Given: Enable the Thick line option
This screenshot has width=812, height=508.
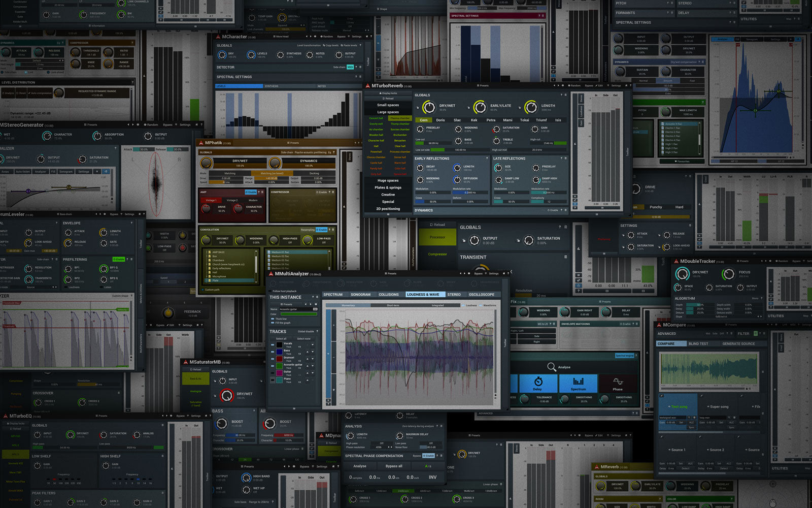Looking at the screenshot, I should click(x=273, y=319).
